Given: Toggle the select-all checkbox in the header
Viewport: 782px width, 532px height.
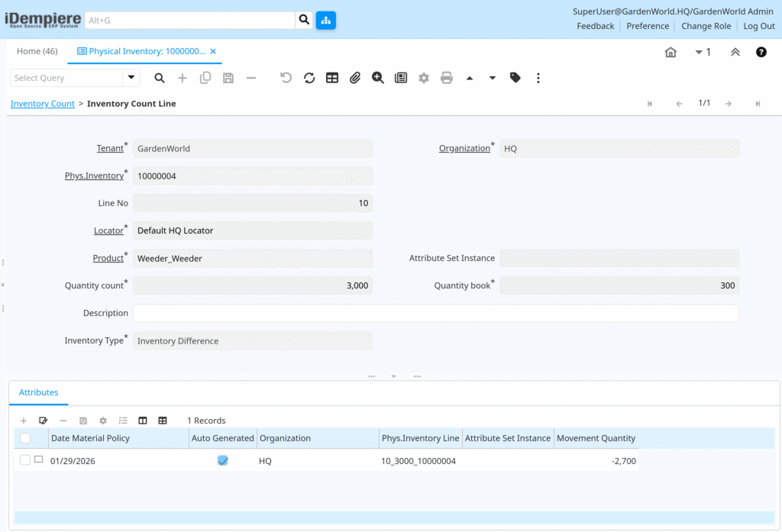Looking at the screenshot, I should coord(24,437).
